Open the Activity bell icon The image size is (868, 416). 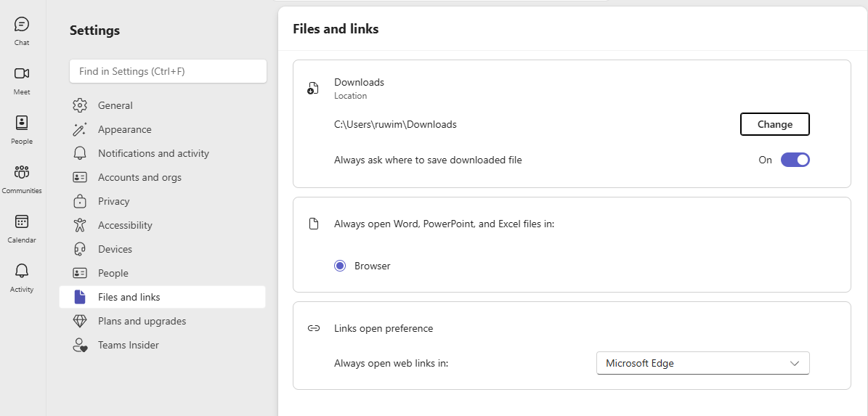pos(22,271)
